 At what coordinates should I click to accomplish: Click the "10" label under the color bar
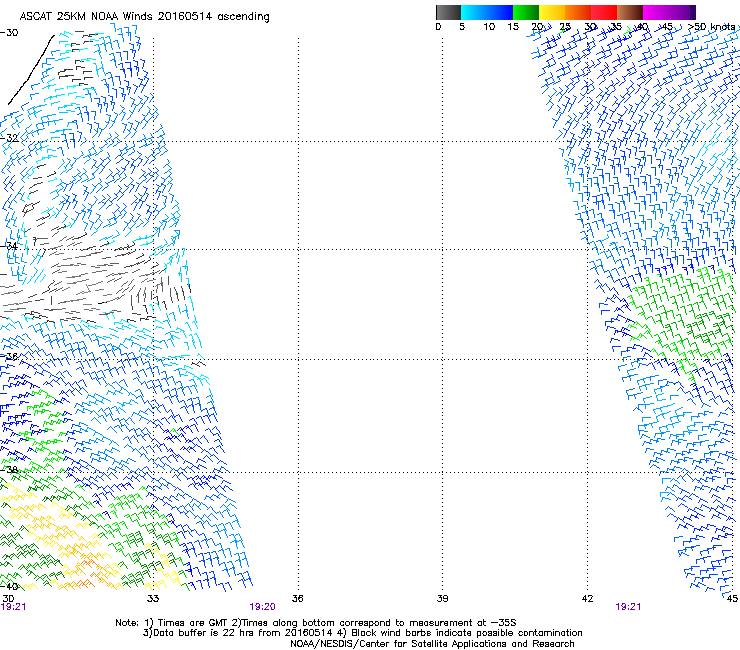click(x=489, y=27)
